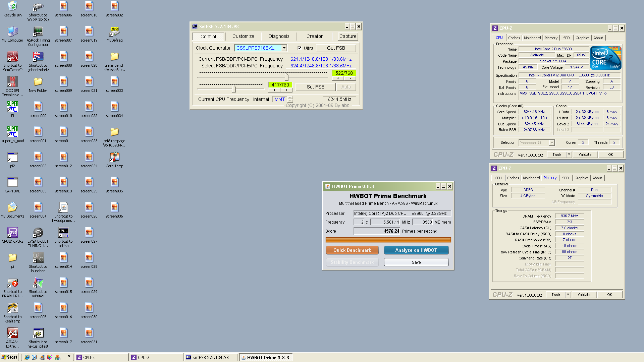Screen dimensions: 644x362
Task: Launch EVGA E-LEET Tuning Utility icon
Action: (x=38, y=237)
